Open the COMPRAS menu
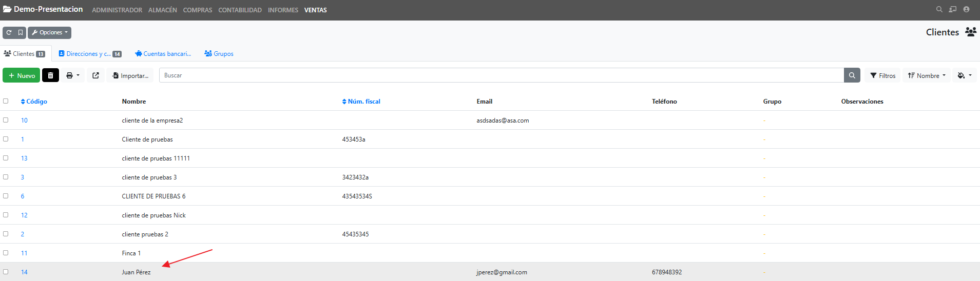 (198, 10)
